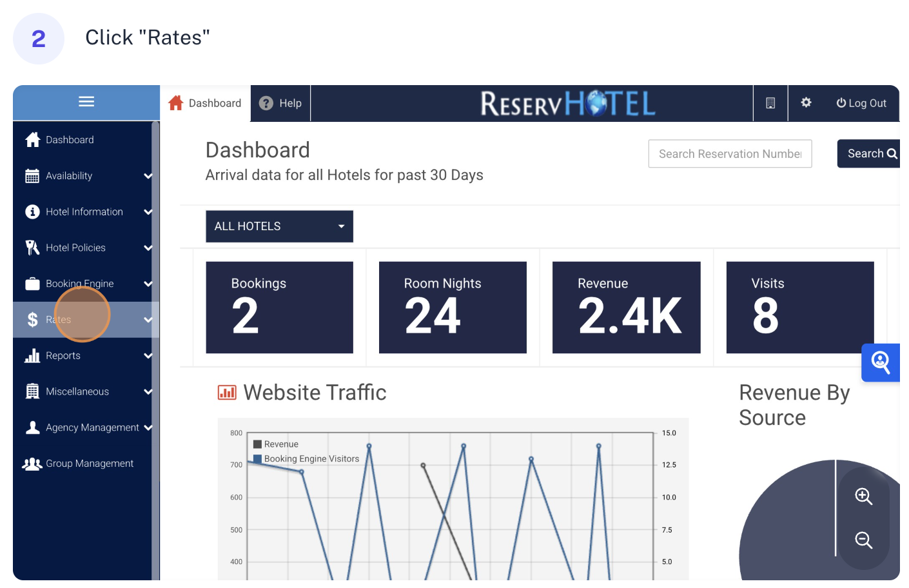Open Dashboard in the sidebar menu
Screen dimensions: 909x588
pyautogui.click(x=83, y=140)
